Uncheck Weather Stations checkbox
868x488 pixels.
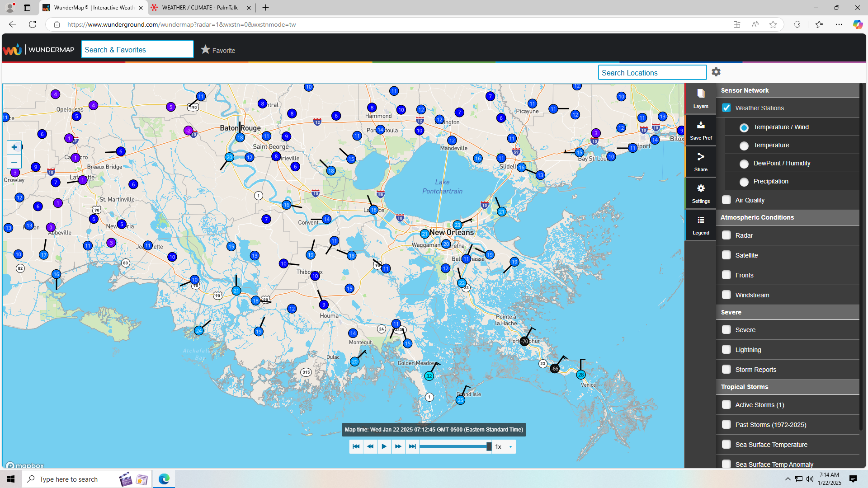point(726,108)
